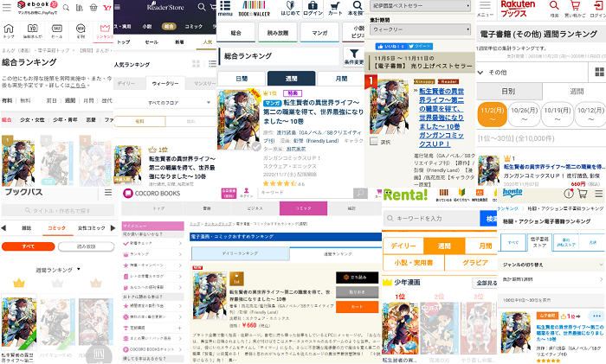Image resolution: width=606 pixels, height=364 pixels.
Task: Open the ebookjapan hamburger menu
Action: click(7, 7)
